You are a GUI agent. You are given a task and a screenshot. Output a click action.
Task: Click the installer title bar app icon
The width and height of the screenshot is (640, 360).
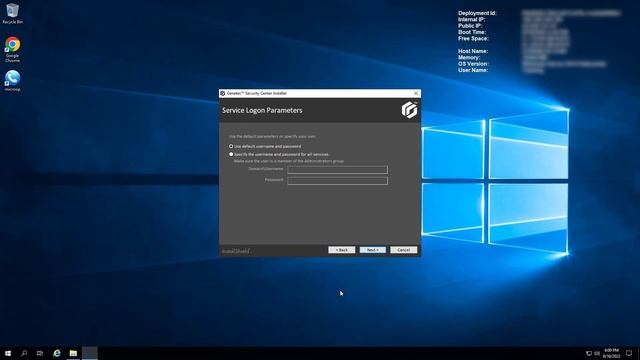click(x=223, y=93)
